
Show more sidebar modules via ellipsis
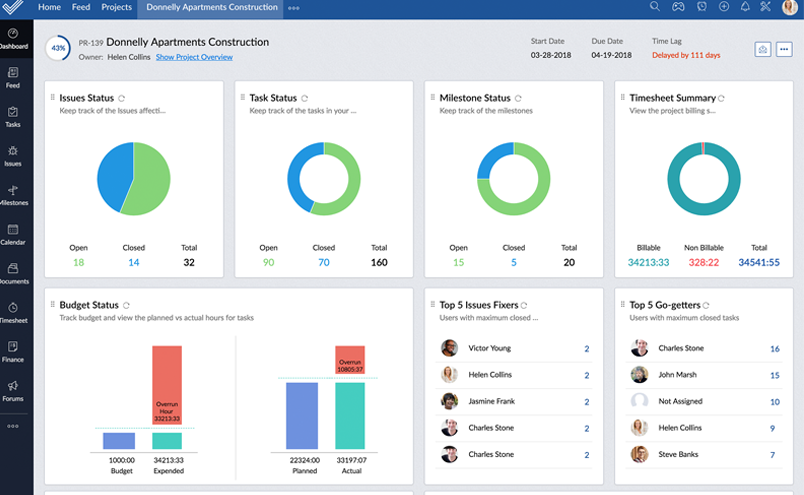[x=13, y=426]
